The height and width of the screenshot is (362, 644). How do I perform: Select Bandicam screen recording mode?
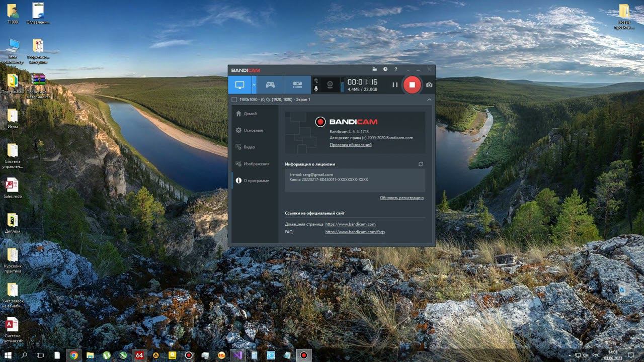pyautogui.click(x=240, y=85)
